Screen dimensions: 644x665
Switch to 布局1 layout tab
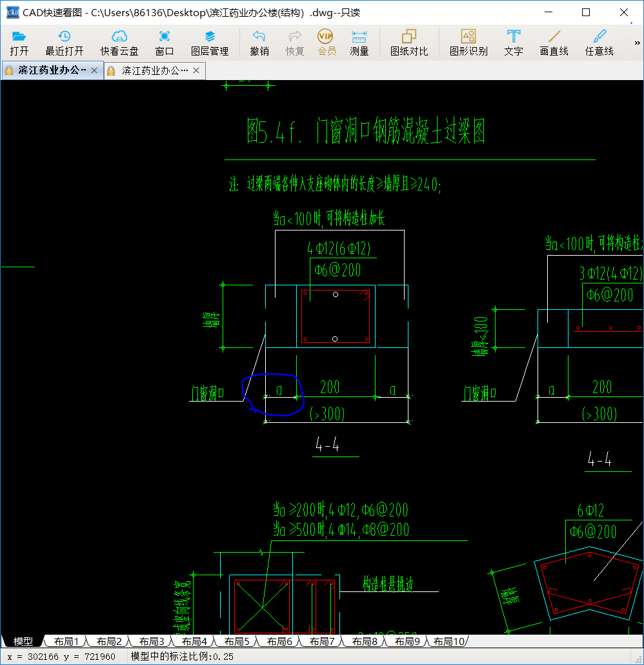66,641
